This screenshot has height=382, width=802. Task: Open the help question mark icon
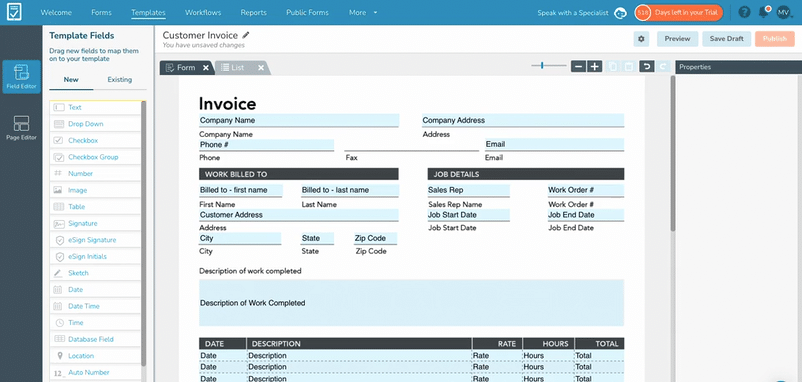pyautogui.click(x=745, y=12)
